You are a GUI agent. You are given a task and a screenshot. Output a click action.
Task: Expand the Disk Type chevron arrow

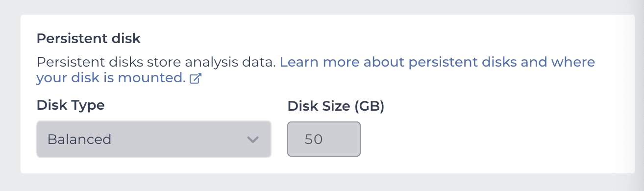(252, 140)
